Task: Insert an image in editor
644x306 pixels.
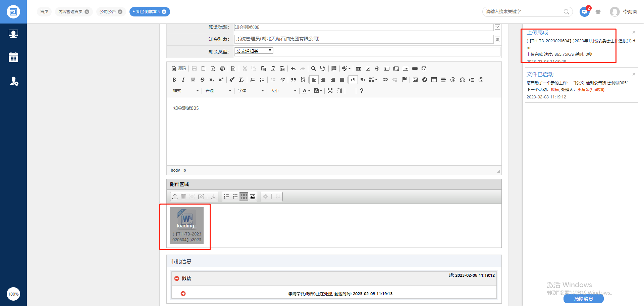Action: [x=415, y=80]
